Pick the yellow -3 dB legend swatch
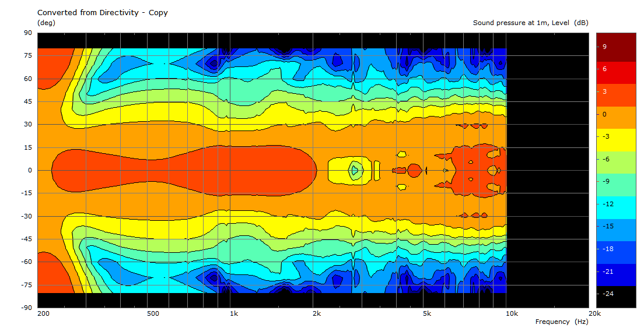 [x=616, y=140]
